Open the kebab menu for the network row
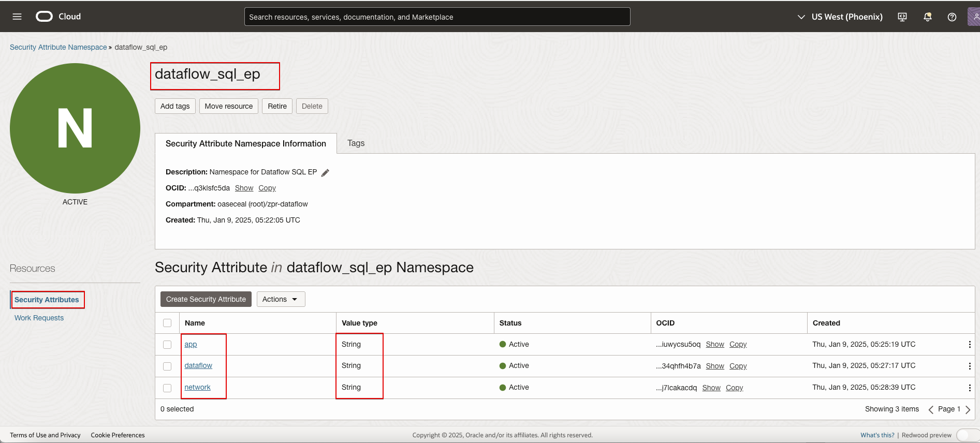 pyautogui.click(x=969, y=388)
